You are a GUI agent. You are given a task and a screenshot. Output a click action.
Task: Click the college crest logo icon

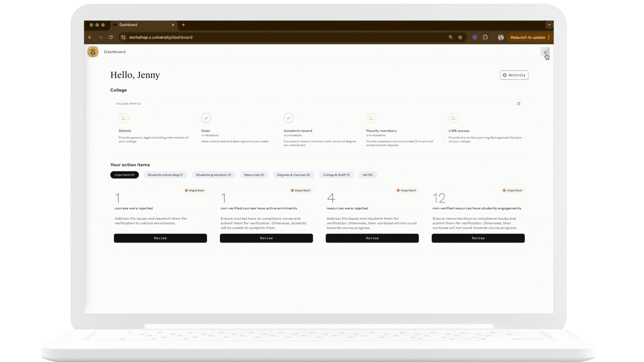pos(93,52)
